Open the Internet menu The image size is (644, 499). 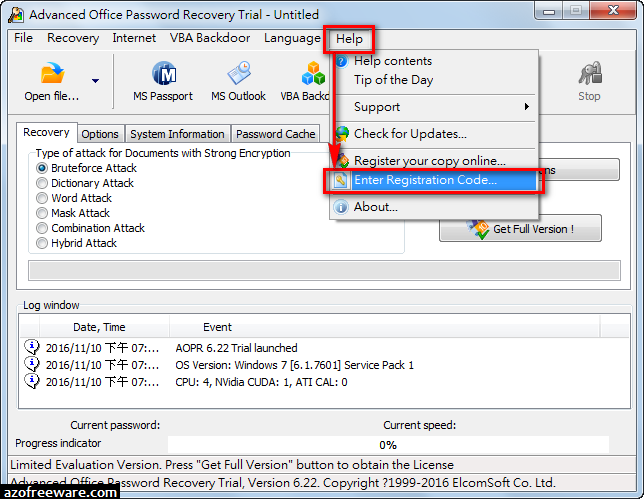pyautogui.click(x=134, y=38)
